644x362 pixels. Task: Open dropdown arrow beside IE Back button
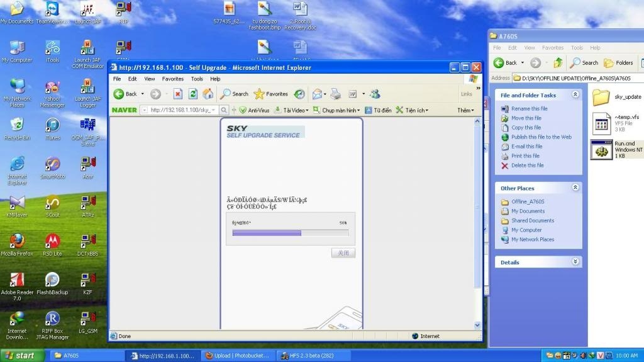[143, 94]
